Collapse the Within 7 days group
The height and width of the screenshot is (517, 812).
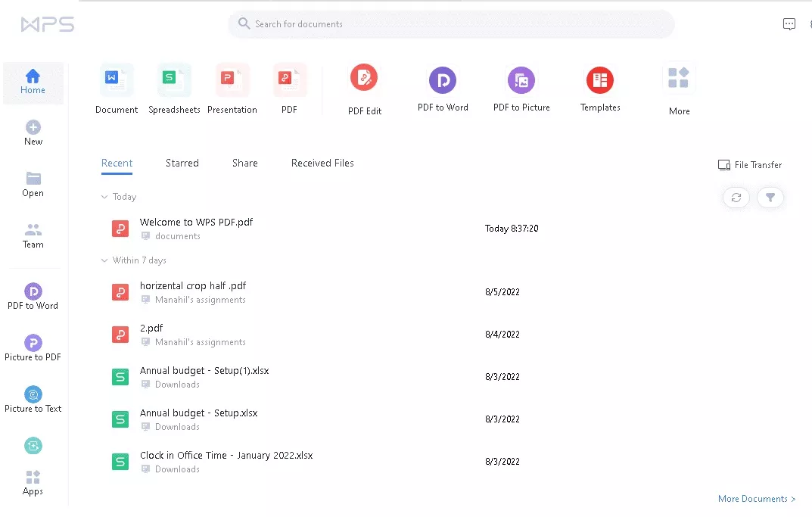tap(104, 260)
